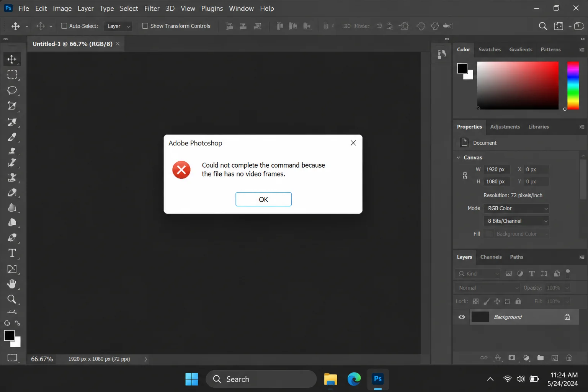Image resolution: width=588 pixels, height=392 pixels.
Task: Open the collapsed History panel icon
Action: click(442, 55)
